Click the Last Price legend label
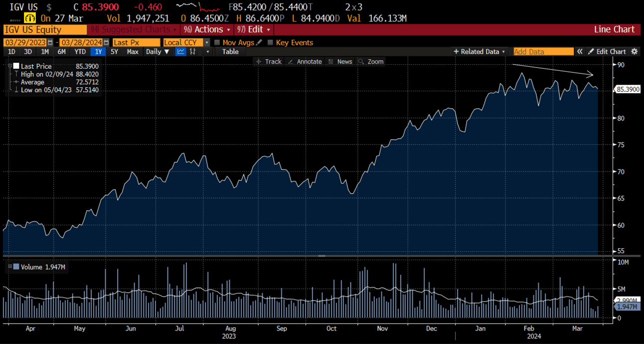644x344 pixels. pos(36,66)
